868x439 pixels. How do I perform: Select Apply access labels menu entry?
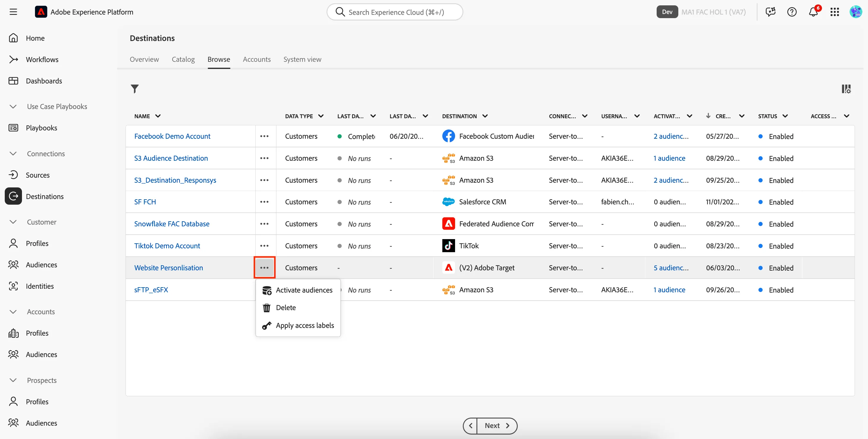click(298, 325)
